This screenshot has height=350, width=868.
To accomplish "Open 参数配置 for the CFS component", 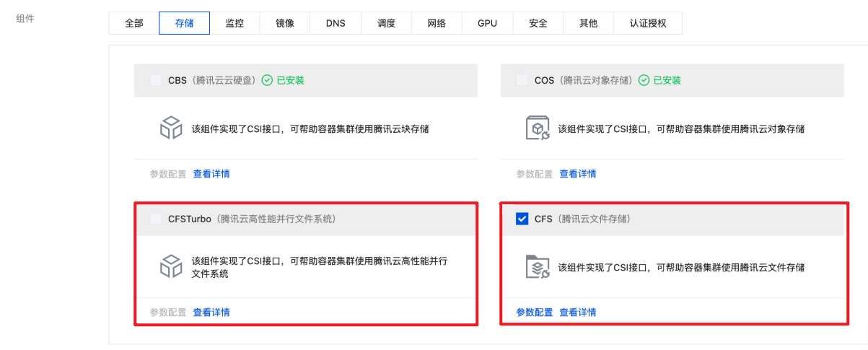I will [x=535, y=312].
